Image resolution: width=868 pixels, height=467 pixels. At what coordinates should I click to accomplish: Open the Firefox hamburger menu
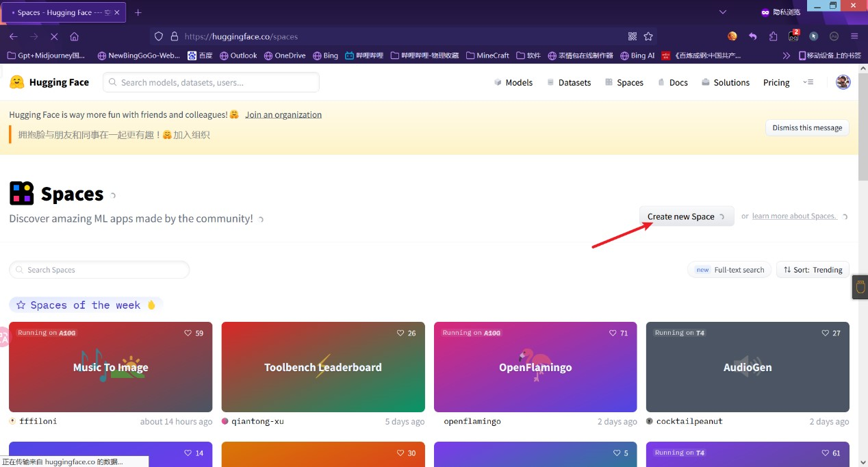854,36
